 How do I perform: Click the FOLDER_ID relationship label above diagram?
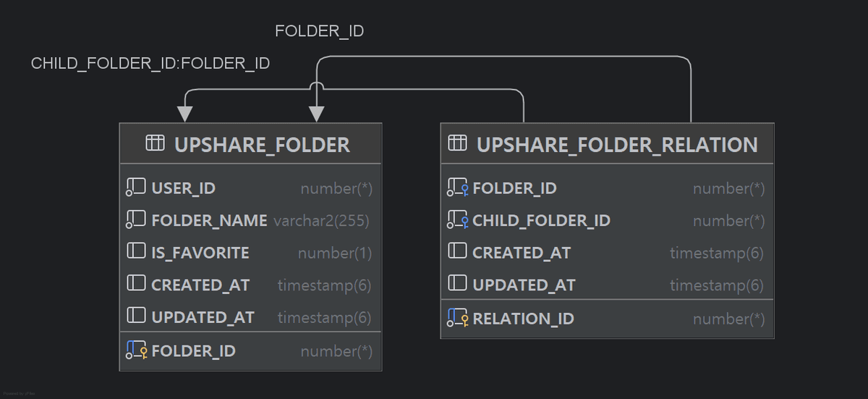tap(320, 31)
